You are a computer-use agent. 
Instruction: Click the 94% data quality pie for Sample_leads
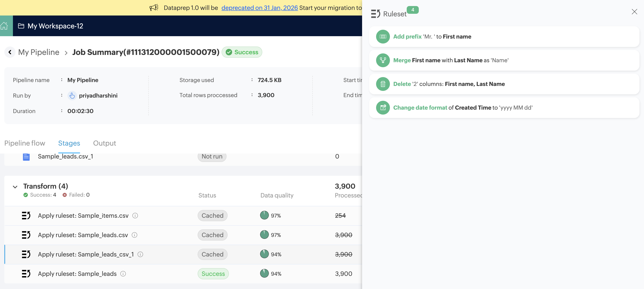264,273
